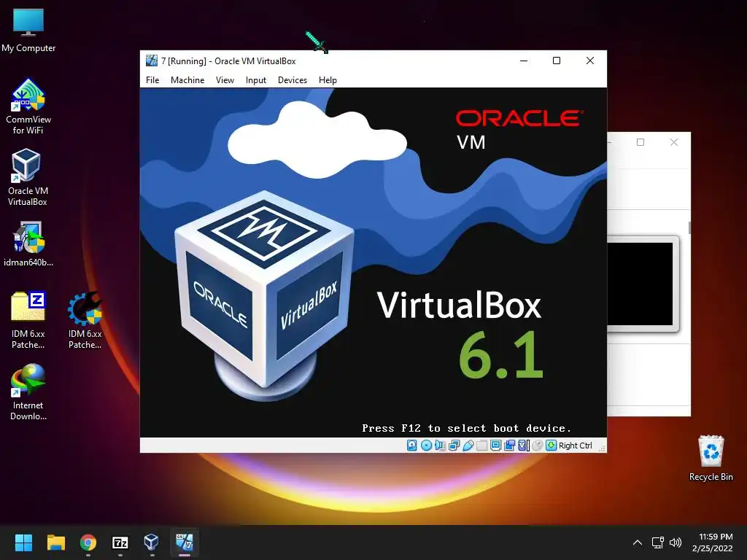Open File Explorer from the taskbar
The image size is (747, 560).
tap(55, 542)
